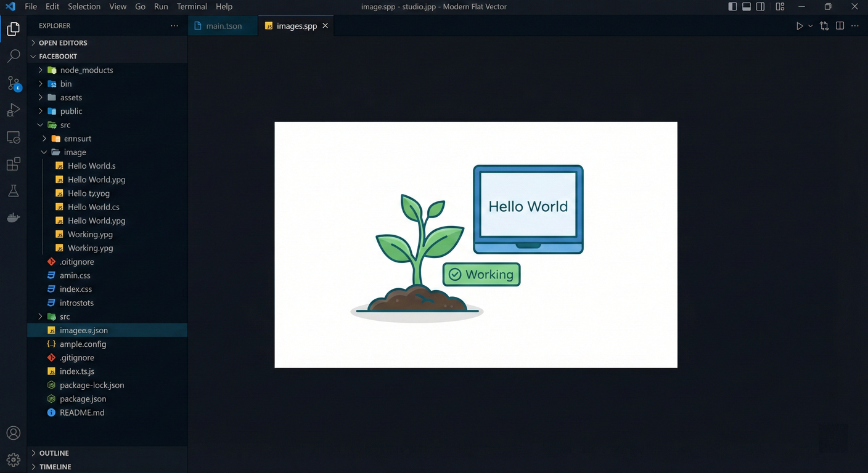Split the editor to the right
Image resolution: width=868 pixels, height=473 pixels.
point(840,26)
